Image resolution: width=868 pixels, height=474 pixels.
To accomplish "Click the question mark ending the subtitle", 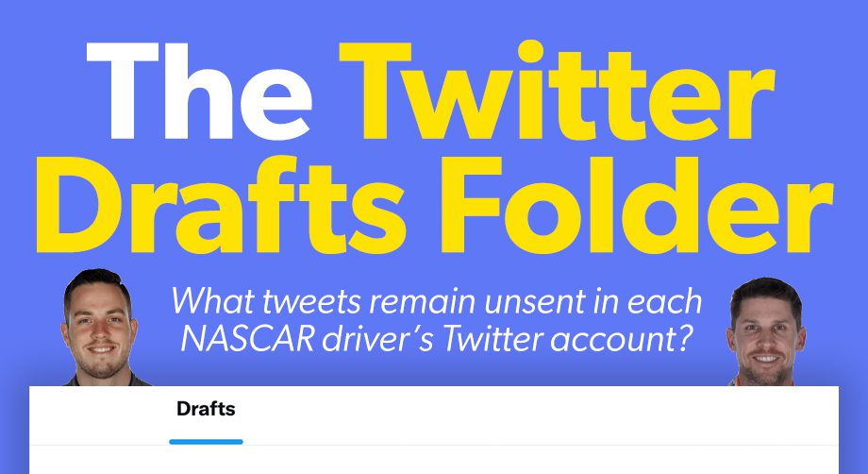I will [685, 339].
